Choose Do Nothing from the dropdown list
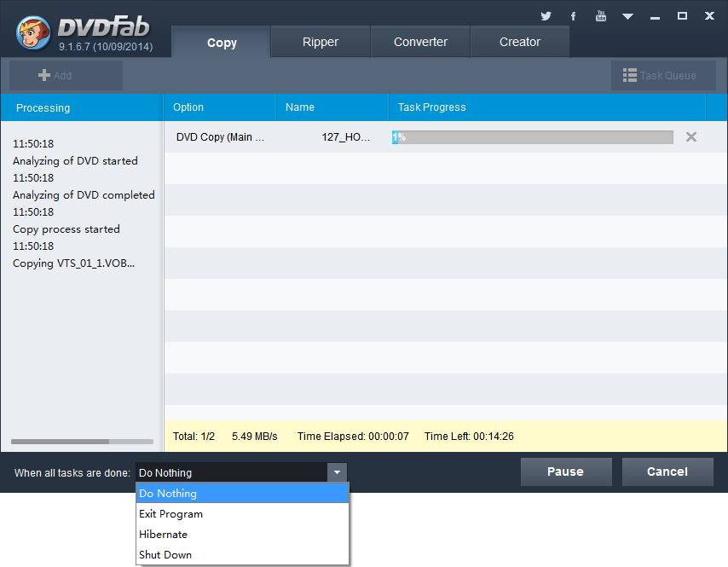The image size is (728, 567). pos(242,493)
